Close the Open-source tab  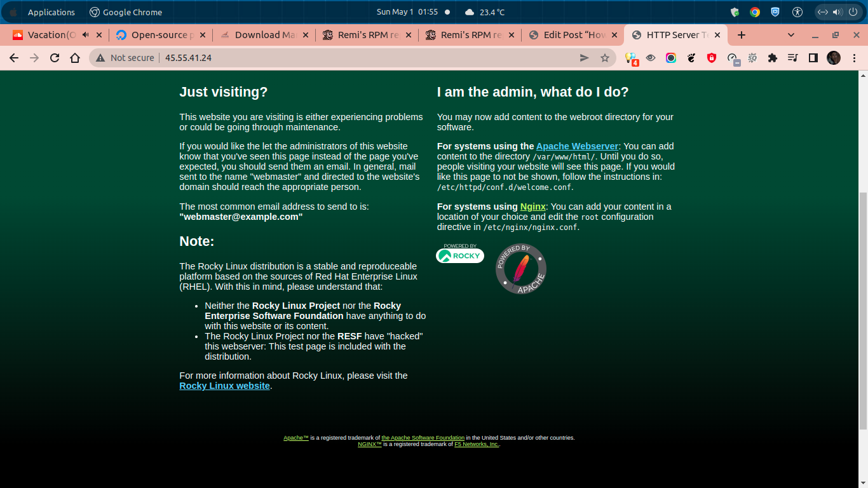point(202,35)
